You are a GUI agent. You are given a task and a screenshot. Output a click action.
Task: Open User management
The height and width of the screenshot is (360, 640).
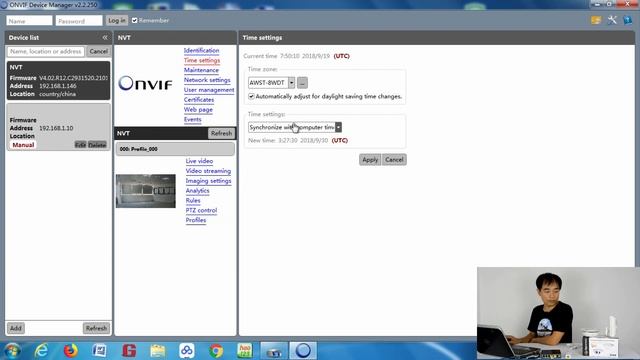tap(209, 90)
